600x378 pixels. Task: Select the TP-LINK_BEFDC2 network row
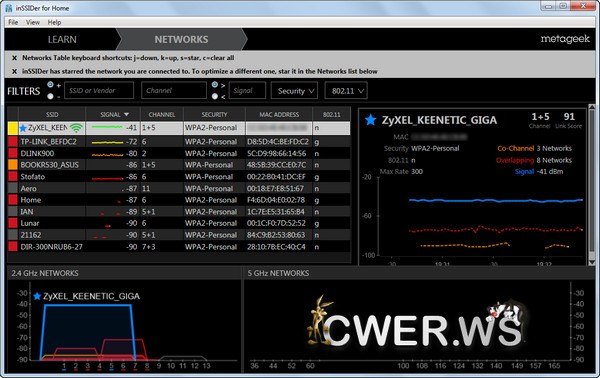179,142
